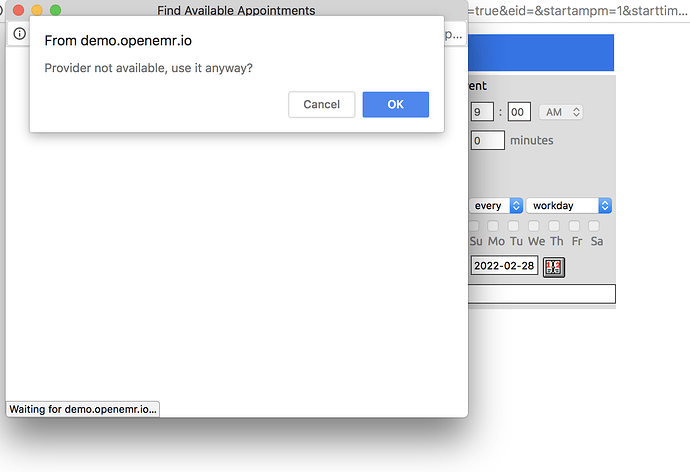Click the empty text box below the date
The image size is (690, 472).
pyautogui.click(x=542, y=294)
